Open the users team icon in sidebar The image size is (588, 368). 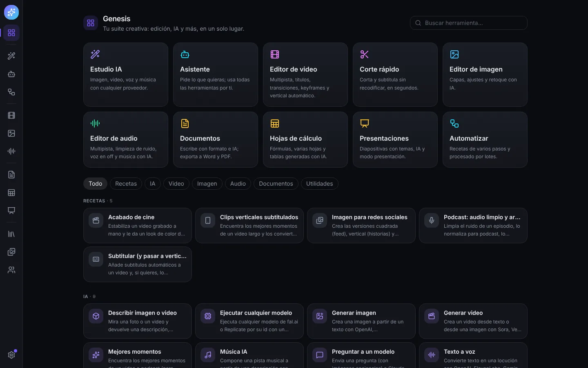tap(11, 270)
